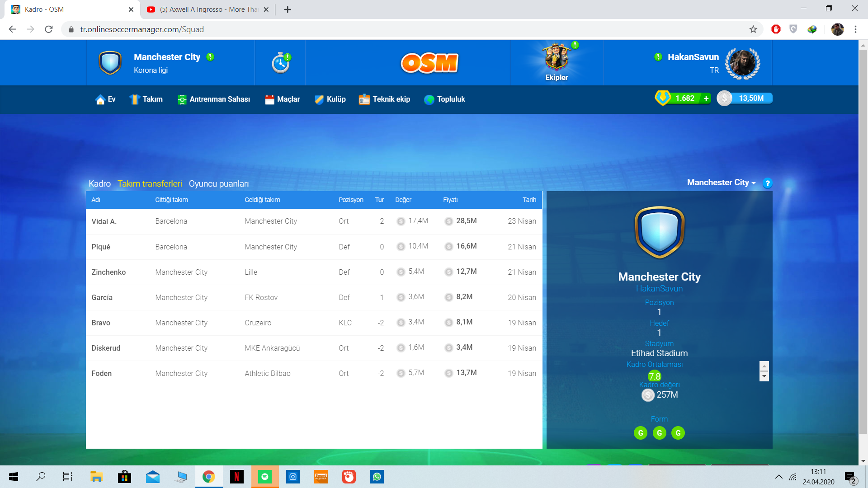The image size is (868, 488).
Task: Click the first G form indicator
Action: (x=640, y=433)
